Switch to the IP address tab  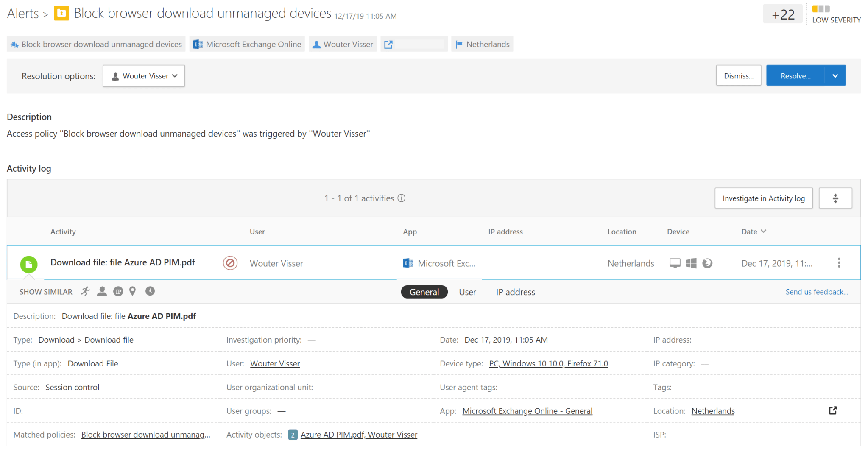click(515, 292)
